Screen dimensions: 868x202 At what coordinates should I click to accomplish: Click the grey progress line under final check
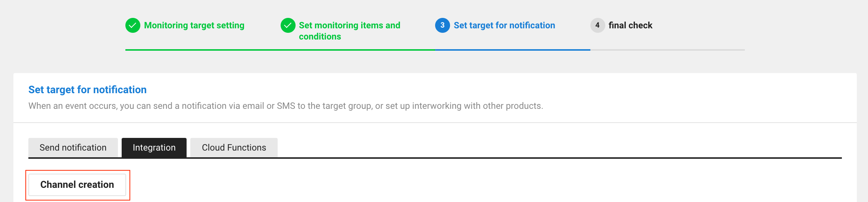[x=667, y=50]
